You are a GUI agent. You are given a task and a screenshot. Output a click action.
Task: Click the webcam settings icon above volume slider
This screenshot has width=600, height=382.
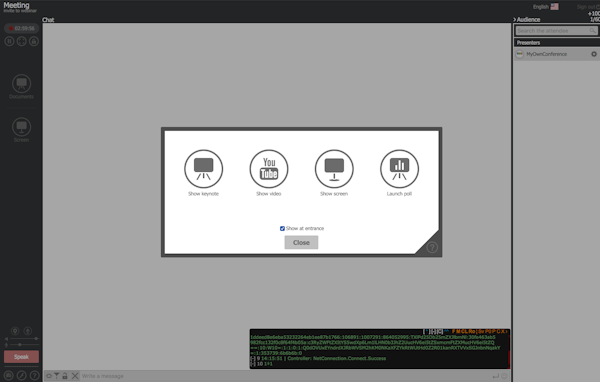coord(15,331)
